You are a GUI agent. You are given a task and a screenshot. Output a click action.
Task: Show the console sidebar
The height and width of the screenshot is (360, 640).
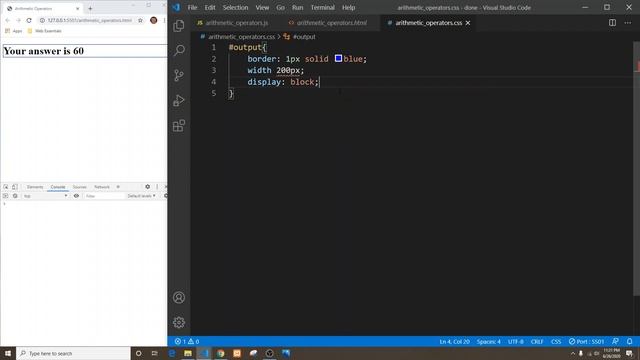[x=6, y=196]
